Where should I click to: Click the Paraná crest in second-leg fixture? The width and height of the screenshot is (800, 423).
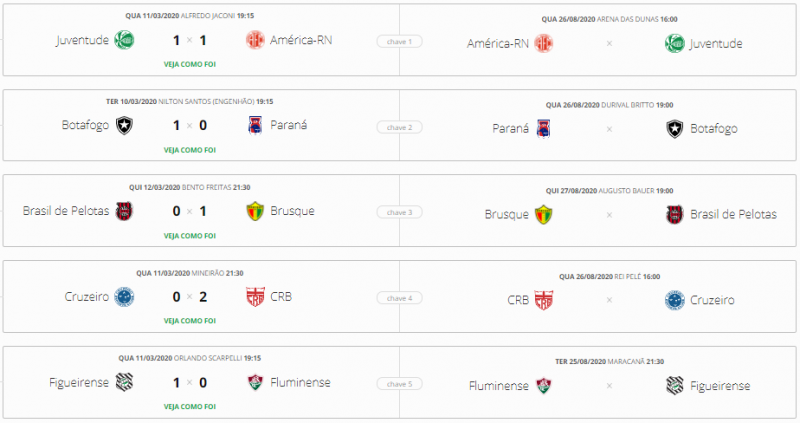click(544, 128)
